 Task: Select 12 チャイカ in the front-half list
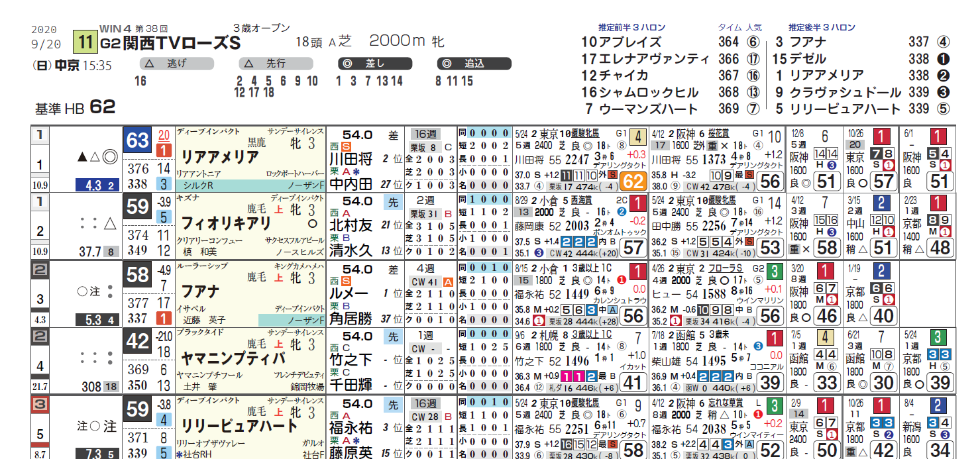point(614,76)
